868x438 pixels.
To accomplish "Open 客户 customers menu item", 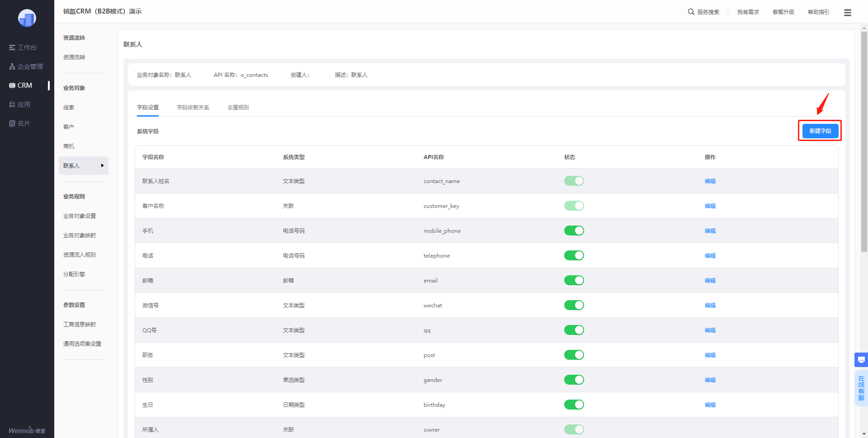I will (x=69, y=127).
